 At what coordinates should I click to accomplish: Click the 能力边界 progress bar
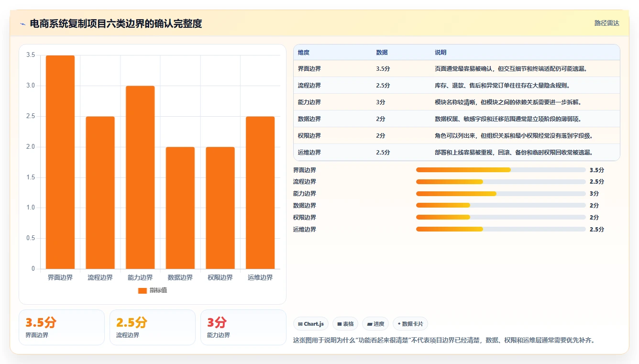501,194
